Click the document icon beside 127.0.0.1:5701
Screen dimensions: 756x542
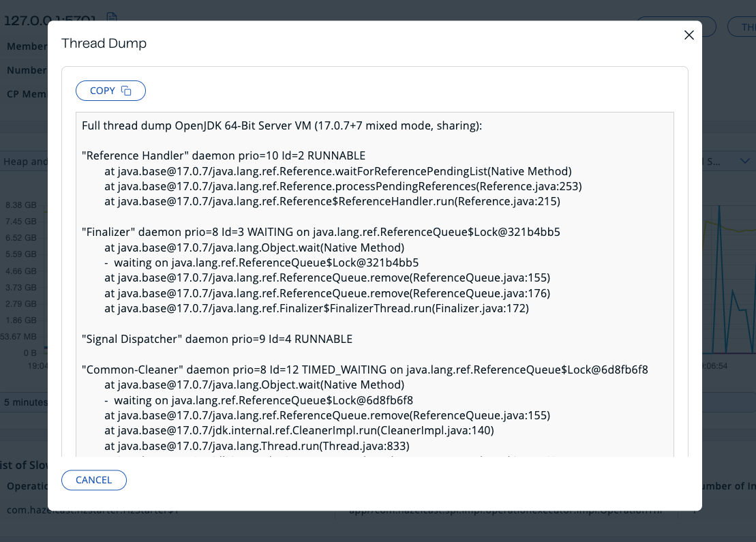112,18
